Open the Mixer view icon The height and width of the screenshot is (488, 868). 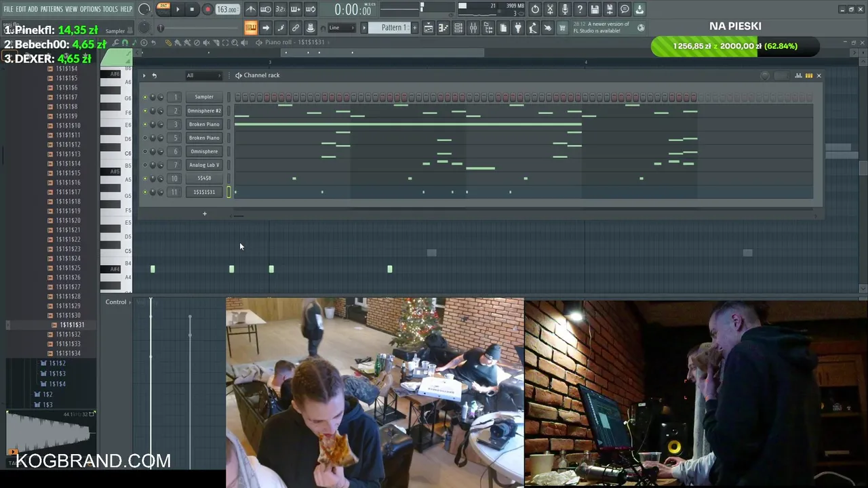[x=473, y=28]
